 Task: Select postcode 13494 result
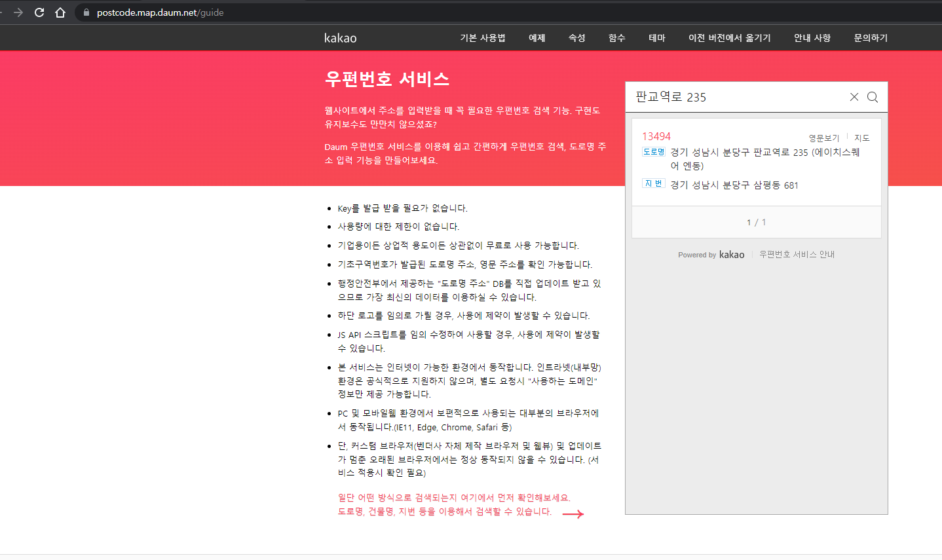[x=656, y=136]
